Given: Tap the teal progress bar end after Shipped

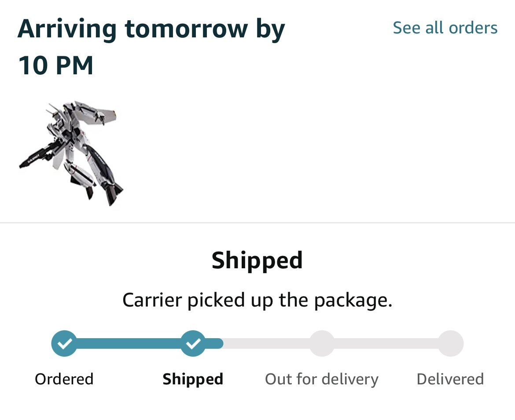Looking at the screenshot, I should coord(215,343).
